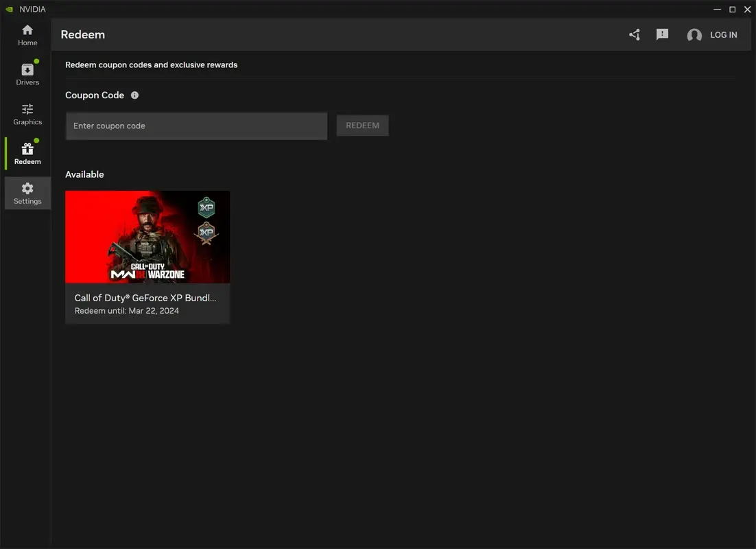Click the coupon code input field
Viewport: 756px width, 549px height.
click(x=196, y=126)
